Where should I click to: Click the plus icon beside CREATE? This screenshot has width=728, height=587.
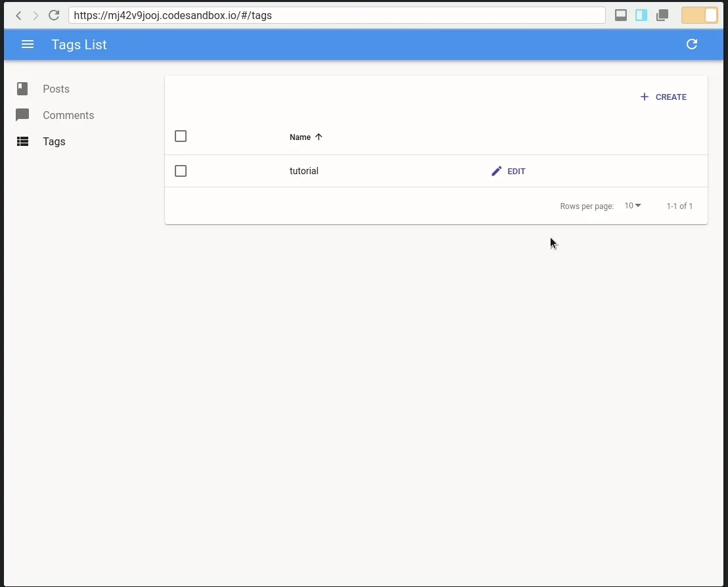644,97
